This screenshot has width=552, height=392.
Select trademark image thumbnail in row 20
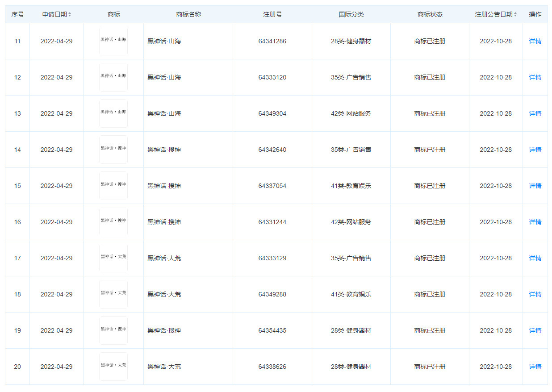113,367
